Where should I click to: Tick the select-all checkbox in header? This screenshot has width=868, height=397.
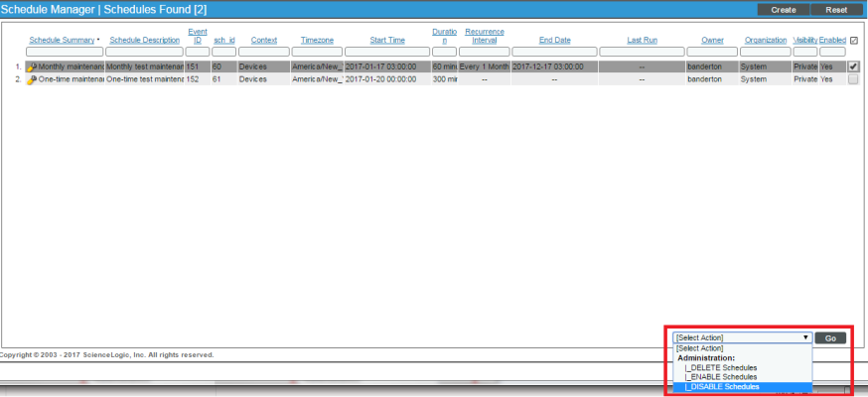[854, 41]
